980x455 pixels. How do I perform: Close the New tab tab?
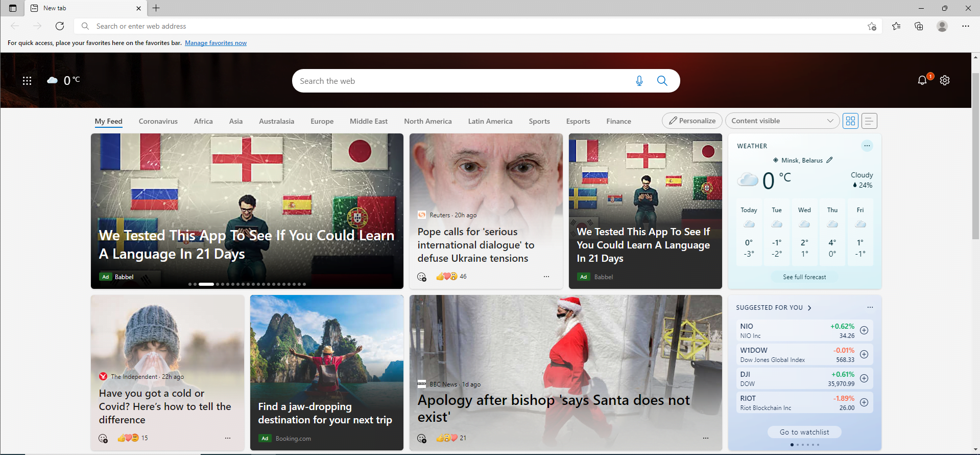coord(138,8)
